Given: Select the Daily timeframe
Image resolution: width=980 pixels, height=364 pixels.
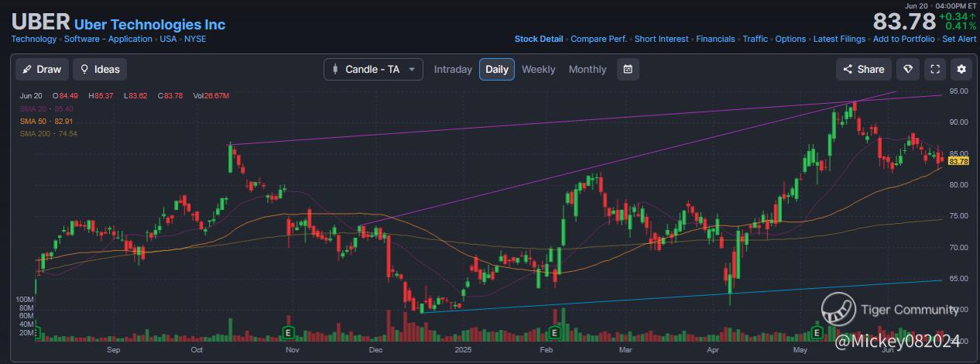Looking at the screenshot, I should coord(497,69).
